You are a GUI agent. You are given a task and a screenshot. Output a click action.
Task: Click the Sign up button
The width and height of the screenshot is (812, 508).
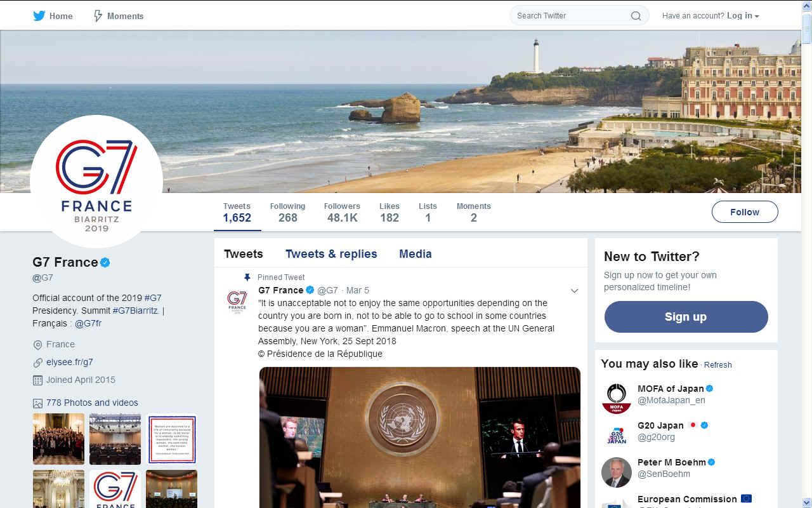[686, 317]
